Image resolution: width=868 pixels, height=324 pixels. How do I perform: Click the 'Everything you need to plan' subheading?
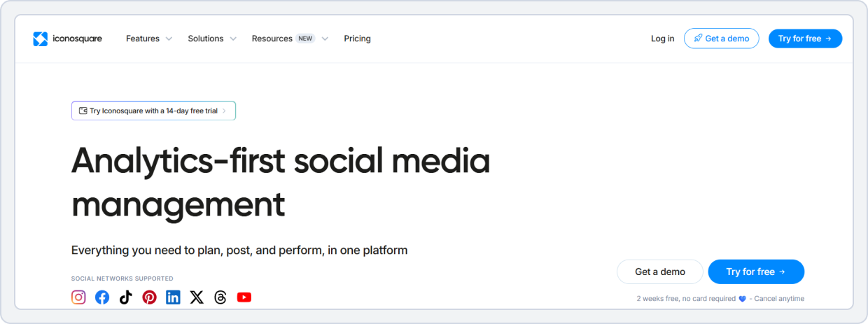(x=239, y=250)
